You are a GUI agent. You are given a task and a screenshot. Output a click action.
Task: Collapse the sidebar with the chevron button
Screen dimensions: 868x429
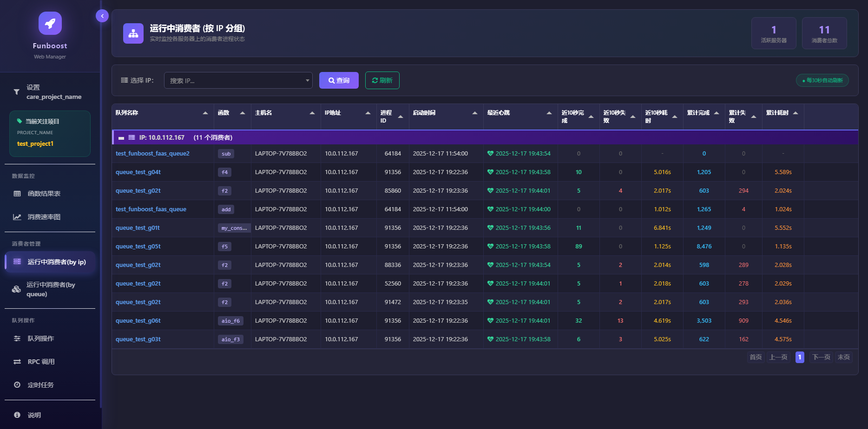coord(102,16)
